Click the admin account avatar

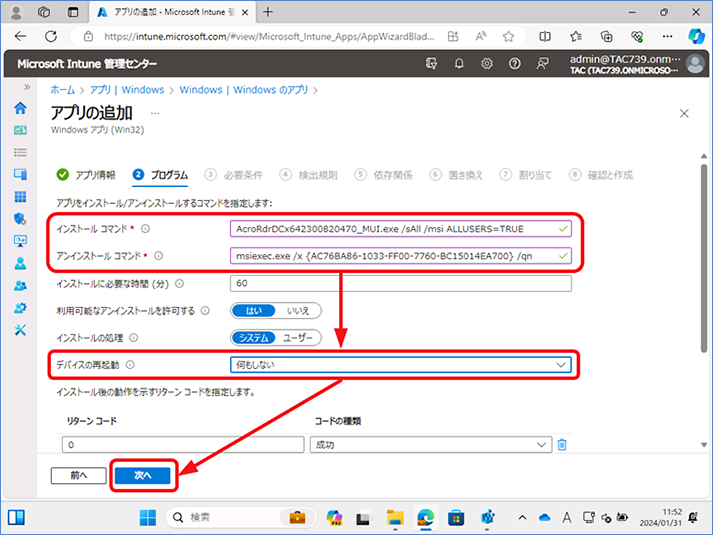[x=695, y=64]
